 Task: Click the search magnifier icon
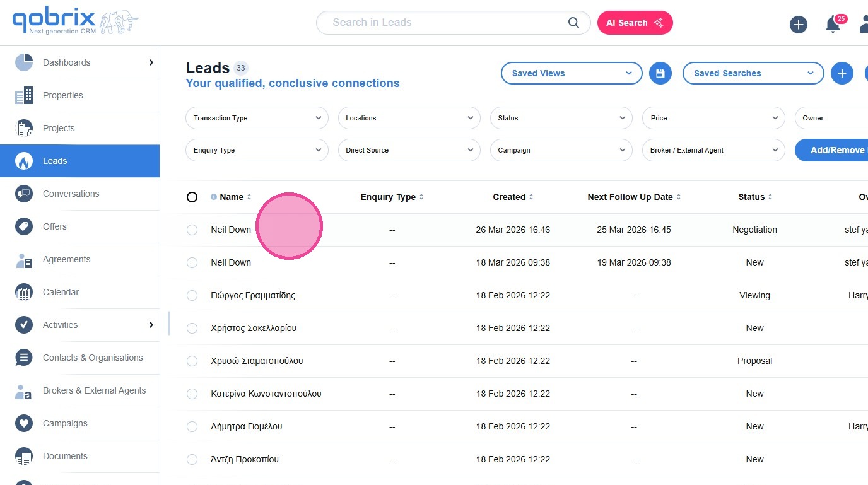[573, 23]
